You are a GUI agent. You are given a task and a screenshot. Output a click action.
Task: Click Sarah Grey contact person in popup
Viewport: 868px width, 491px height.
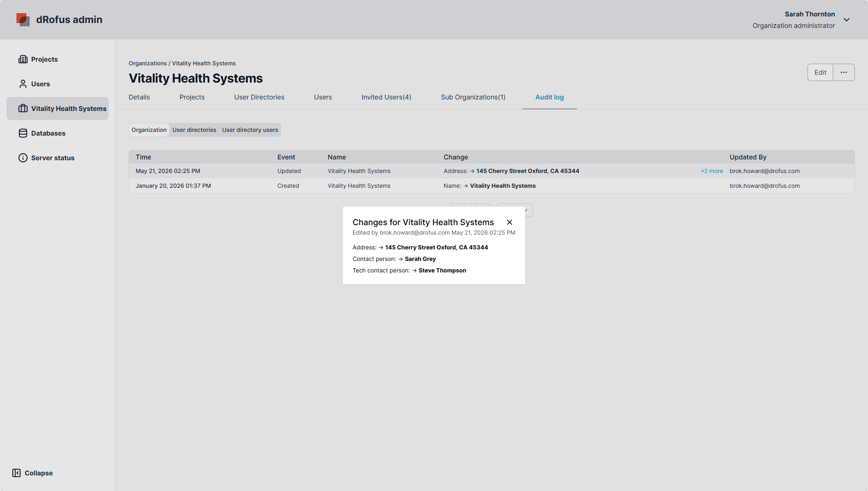coord(420,259)
